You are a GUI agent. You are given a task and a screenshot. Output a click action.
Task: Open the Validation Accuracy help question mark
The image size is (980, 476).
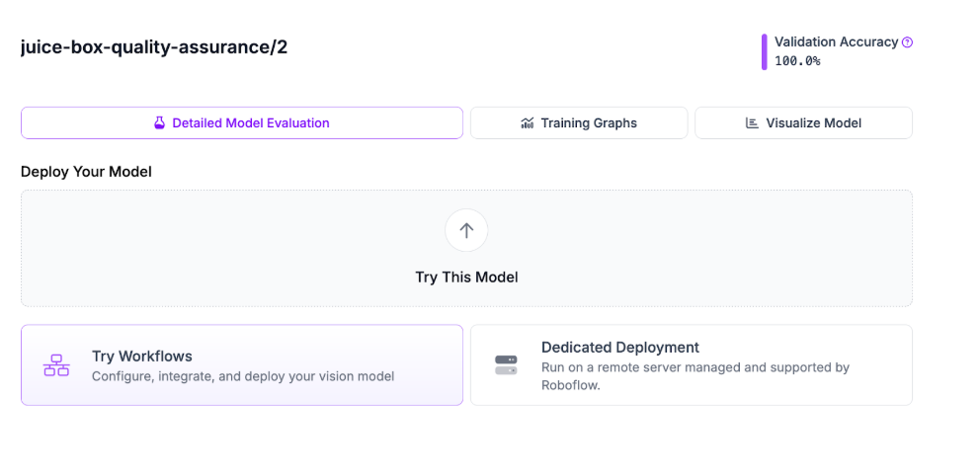907,42
